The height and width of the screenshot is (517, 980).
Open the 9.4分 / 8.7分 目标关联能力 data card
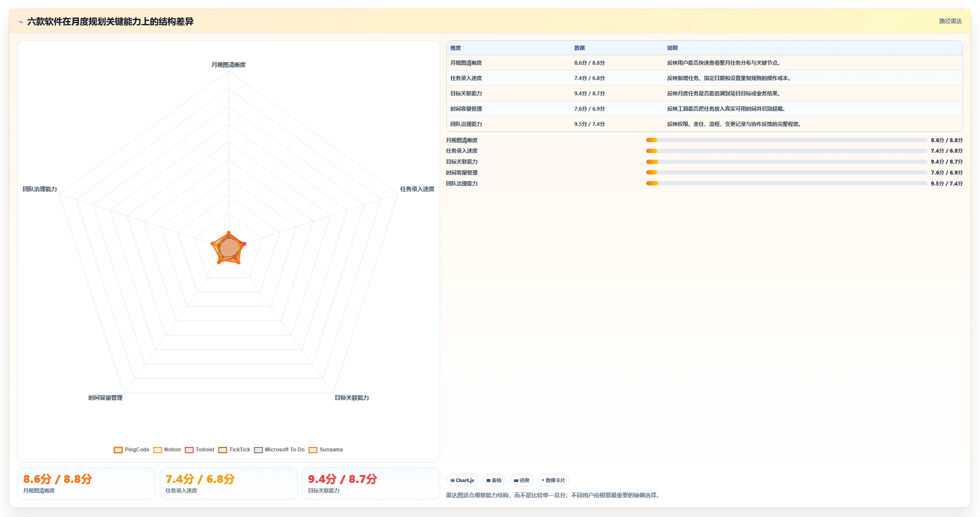[x=371, y=483]
